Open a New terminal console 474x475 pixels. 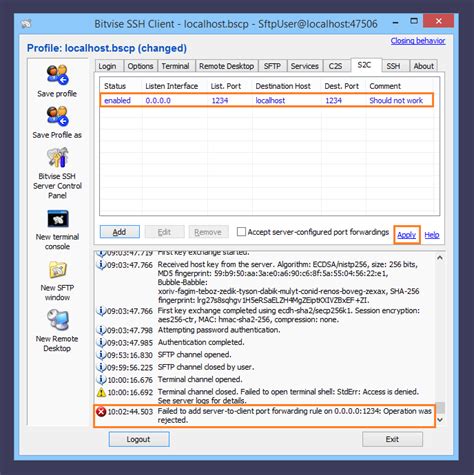pyautogui.click(x=58, y=219)
